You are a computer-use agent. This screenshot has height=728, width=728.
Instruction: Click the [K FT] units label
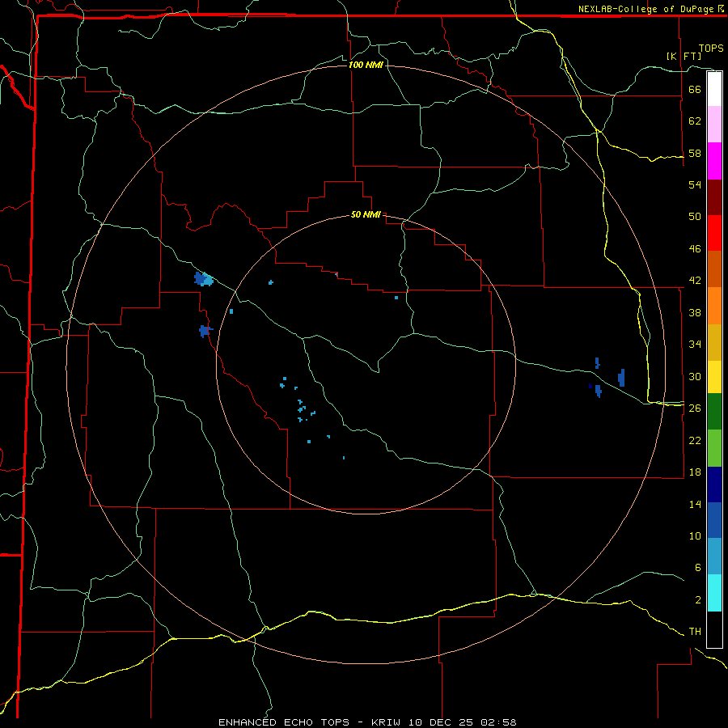(x=684, y=56)
